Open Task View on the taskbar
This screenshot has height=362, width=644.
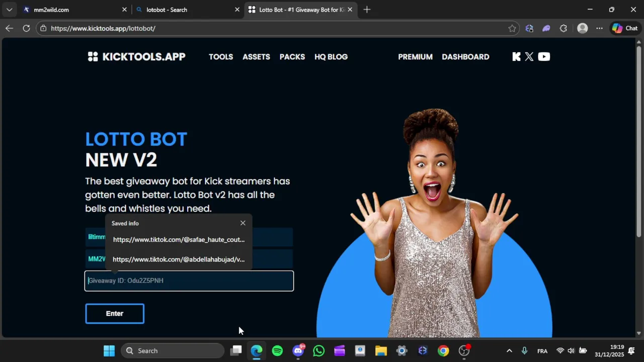(236, 350)
